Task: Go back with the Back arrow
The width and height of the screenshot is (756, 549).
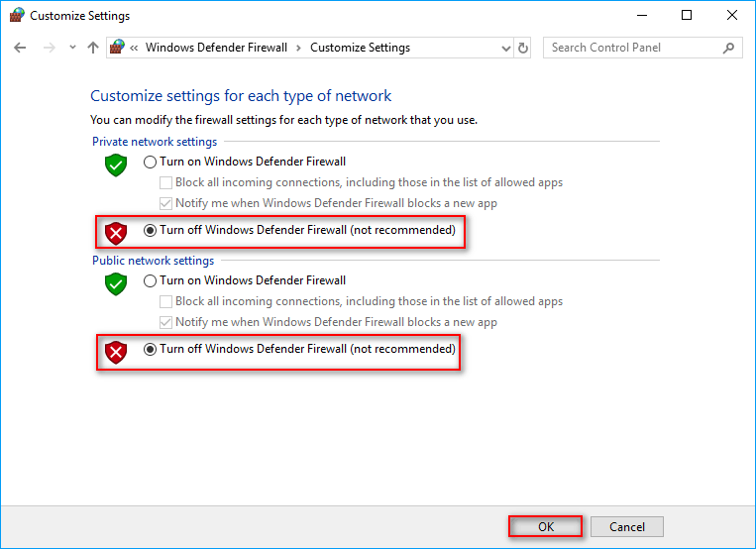Action: pyautogui.click(x=20, y=48)
